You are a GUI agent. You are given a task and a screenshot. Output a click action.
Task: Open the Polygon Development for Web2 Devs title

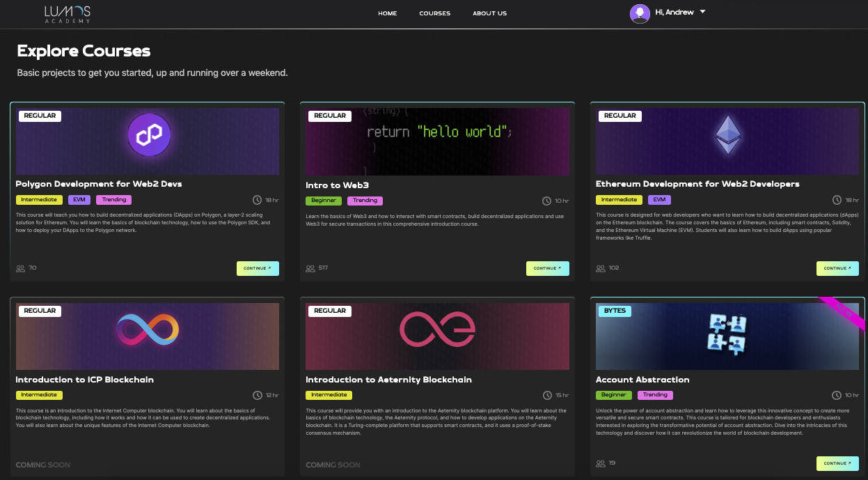(99, 184)
